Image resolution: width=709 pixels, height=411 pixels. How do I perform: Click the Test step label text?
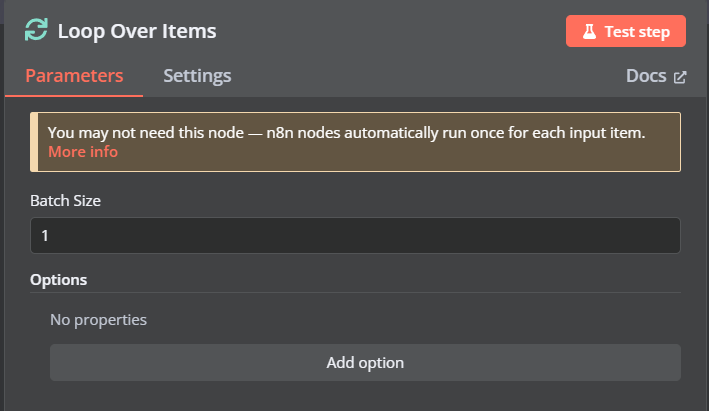[637, 32]
